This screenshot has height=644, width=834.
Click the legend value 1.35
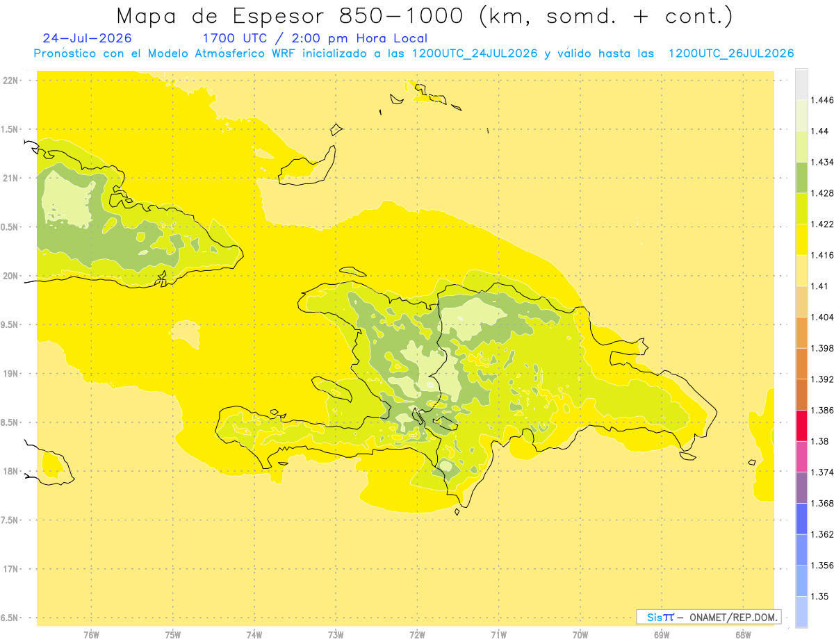pyautogui.click(x=819, y=596)
